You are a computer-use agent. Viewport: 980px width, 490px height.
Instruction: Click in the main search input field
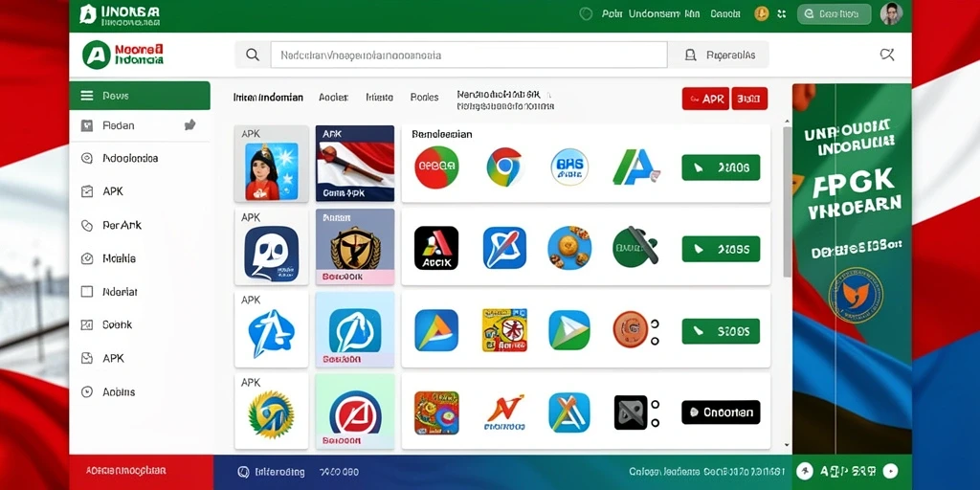pyautogui.click(x=469, y=55)
